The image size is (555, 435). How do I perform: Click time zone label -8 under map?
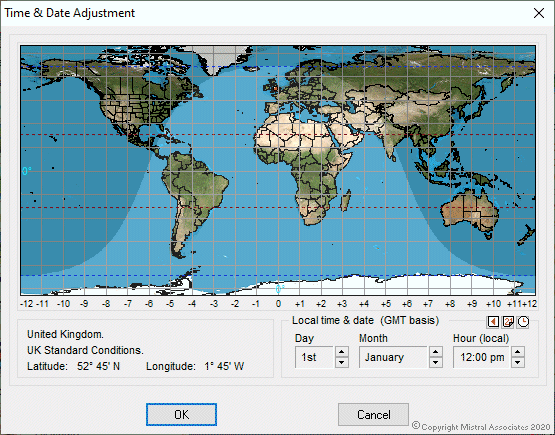106,304
